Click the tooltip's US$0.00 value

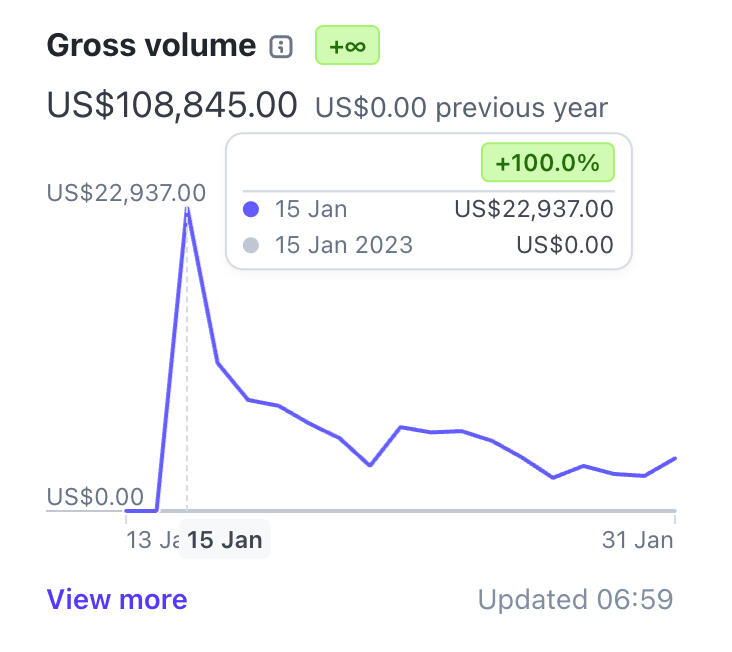tap(564, 245)
